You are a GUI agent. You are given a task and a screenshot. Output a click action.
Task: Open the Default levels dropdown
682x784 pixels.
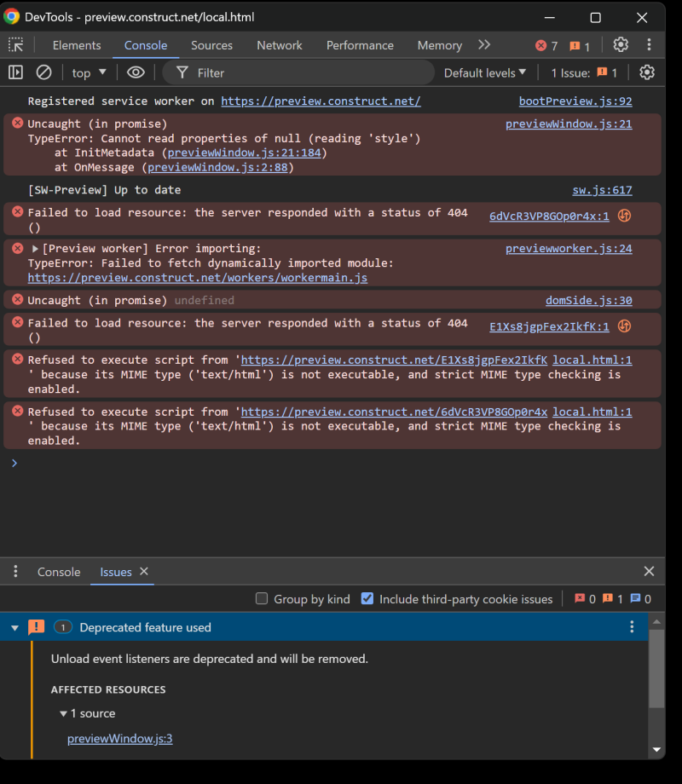[x=485, y=73]
